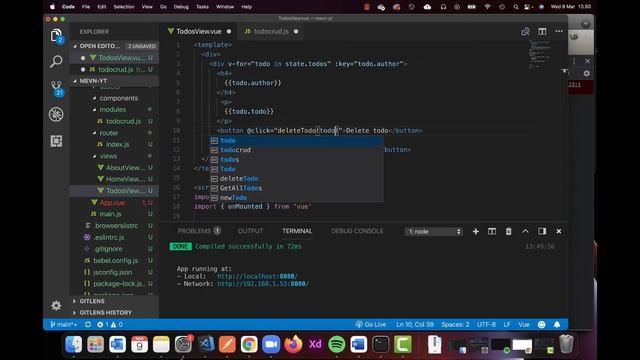640x360 pixels.
Task: Click the split editor icon
Action: coord(542,31)
